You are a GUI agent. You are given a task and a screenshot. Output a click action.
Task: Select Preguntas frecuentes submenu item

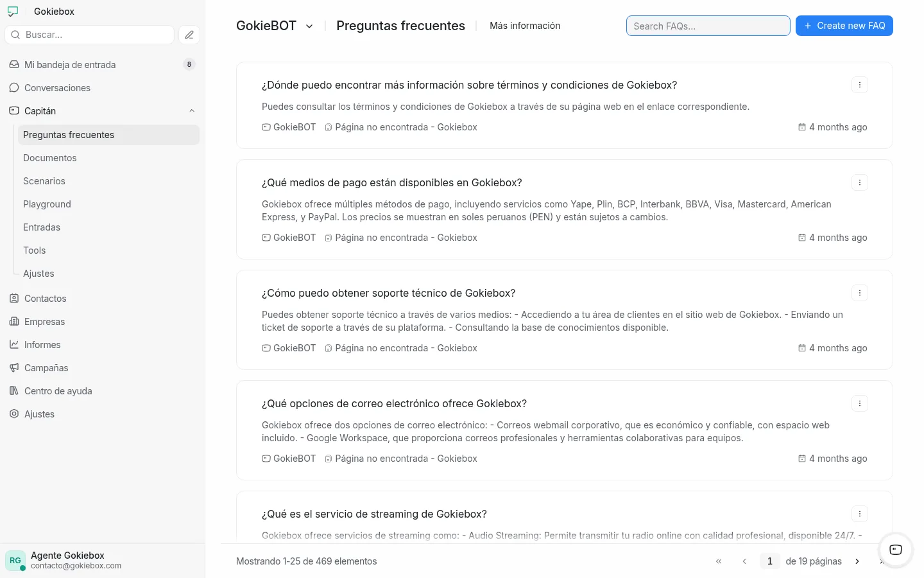[x=109, y=135]
